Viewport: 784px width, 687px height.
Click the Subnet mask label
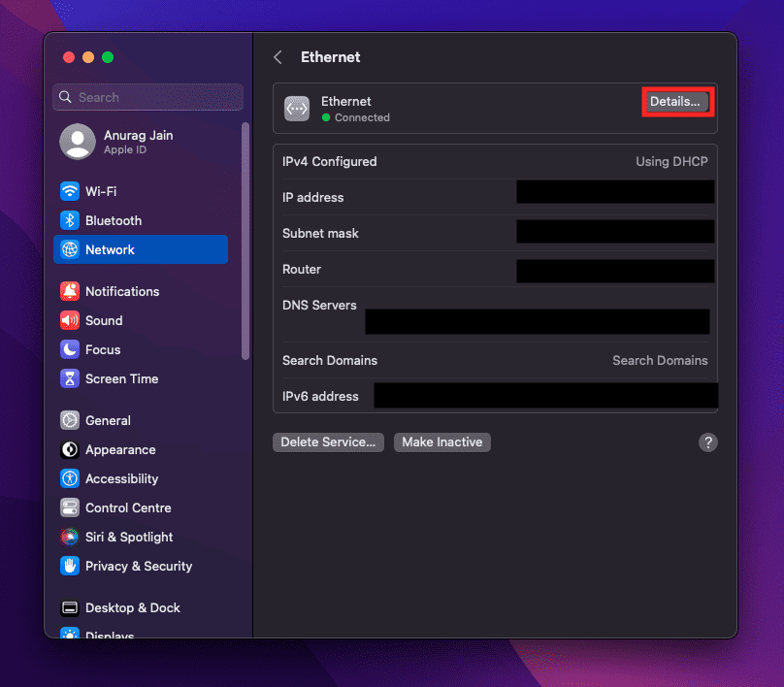pyautogui.click(x=320, y=234)
